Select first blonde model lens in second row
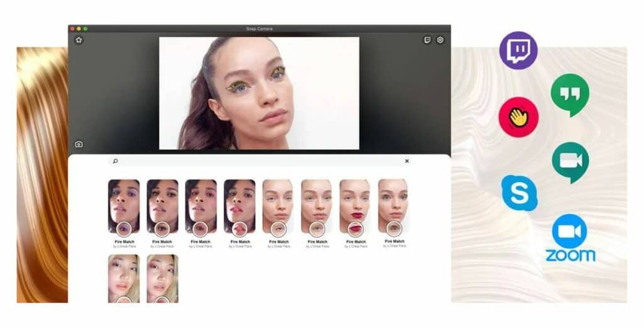This screenshot has width=644, height=328. click(x=124, y=279)
